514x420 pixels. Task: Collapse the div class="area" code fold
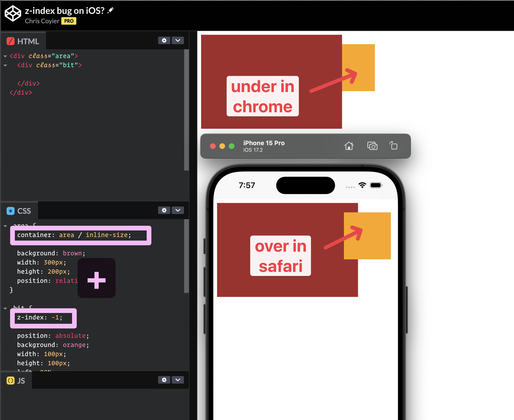(x=5, y=56)
